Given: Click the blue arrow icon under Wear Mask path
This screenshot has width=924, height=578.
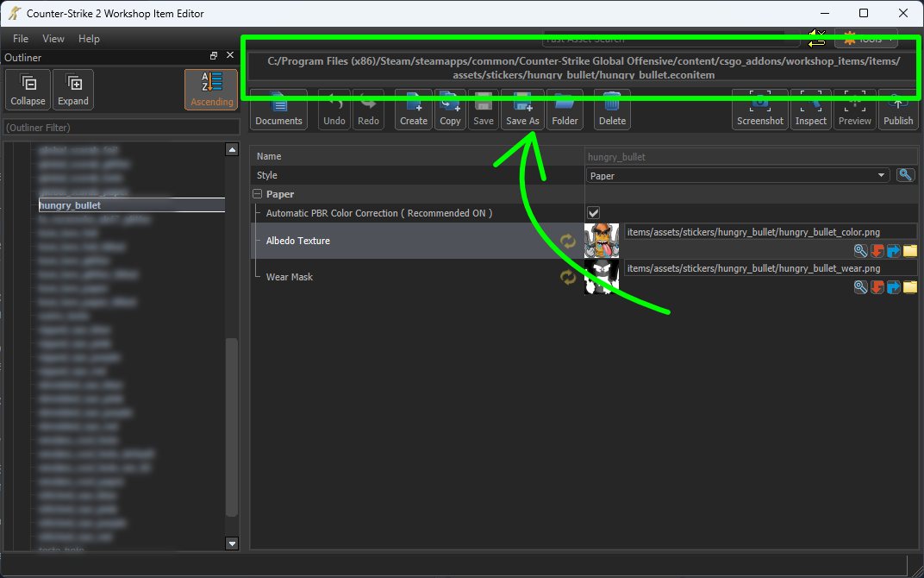Looking at the screenshot, I should coord(894,286).
